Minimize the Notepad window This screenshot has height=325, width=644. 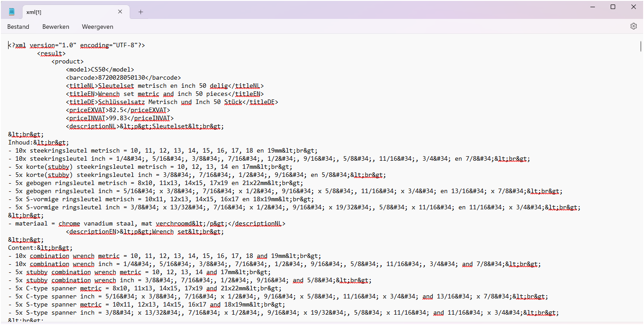(592, 7)
